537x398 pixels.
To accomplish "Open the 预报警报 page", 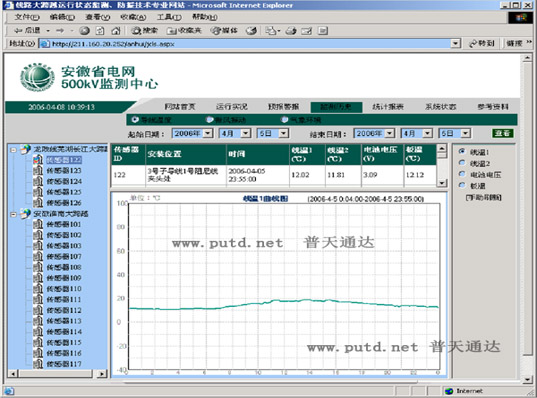I will point(284,107).
